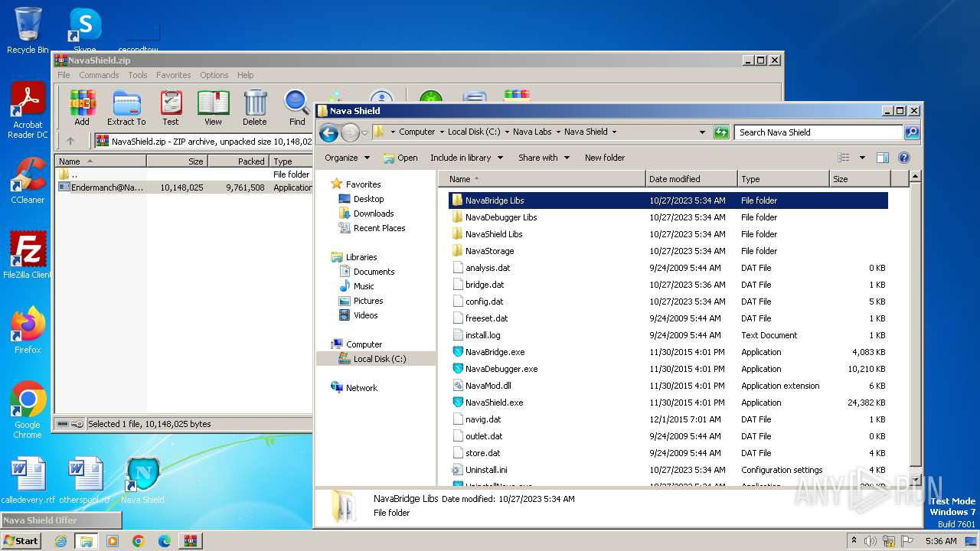Screen dimensions: 980x551
Task: Open the Options menu in WinRAR
Action: (214, 75)
